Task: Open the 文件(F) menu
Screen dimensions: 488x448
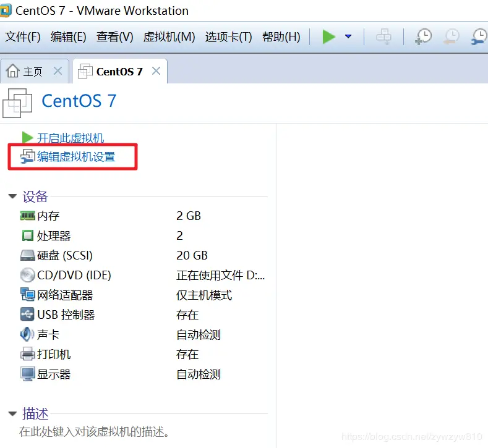Action: (23, 37)
